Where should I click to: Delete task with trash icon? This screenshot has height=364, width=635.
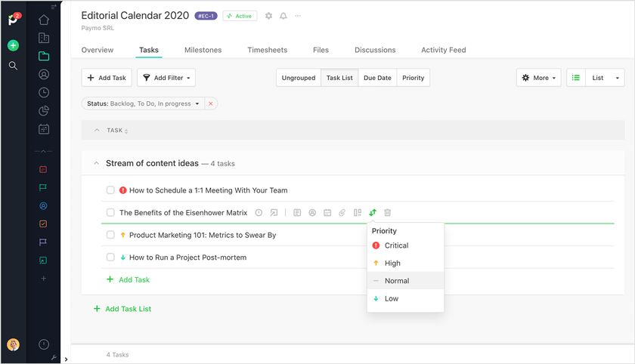coord(388,213)
